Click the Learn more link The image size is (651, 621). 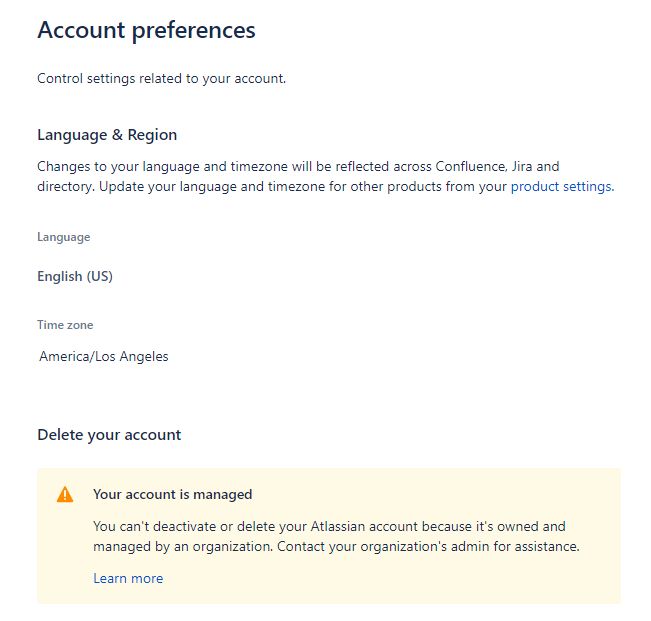click(x=128, y=578)
